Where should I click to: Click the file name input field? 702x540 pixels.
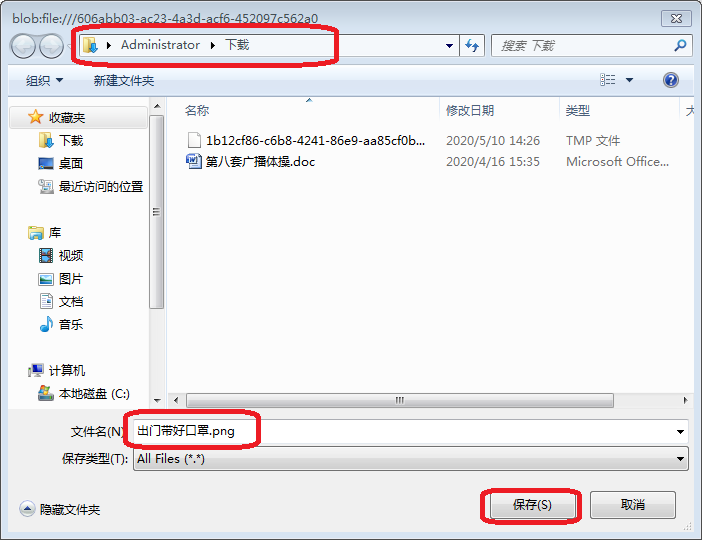[x=411, y=431]
